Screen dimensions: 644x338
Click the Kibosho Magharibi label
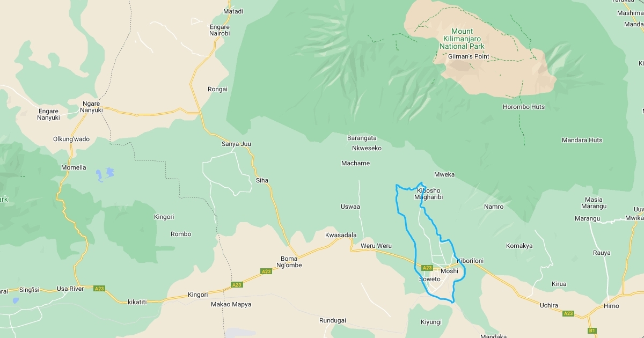(428, 194)
